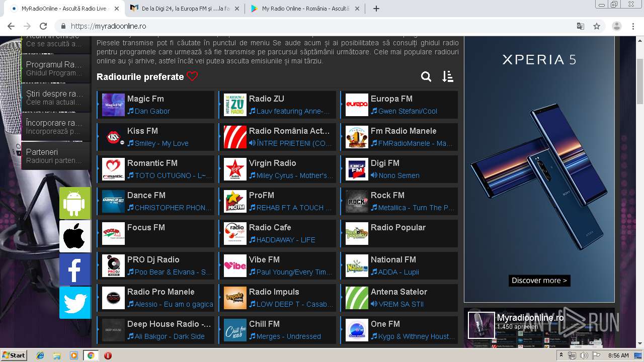The height and width of the screenshot is (362, 644).
Task: Open the Android app download icon
Action: pos(75,203)
